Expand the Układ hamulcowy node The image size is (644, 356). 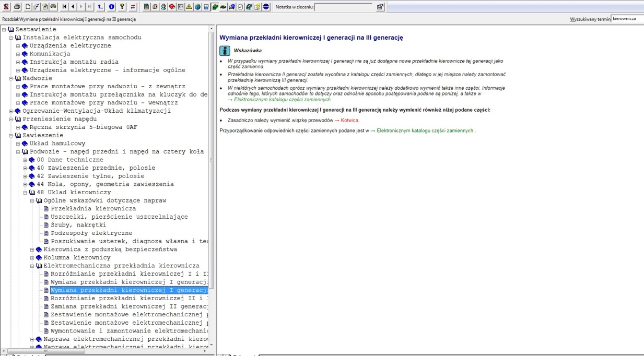pyautogui.click(x=18, y=144)
